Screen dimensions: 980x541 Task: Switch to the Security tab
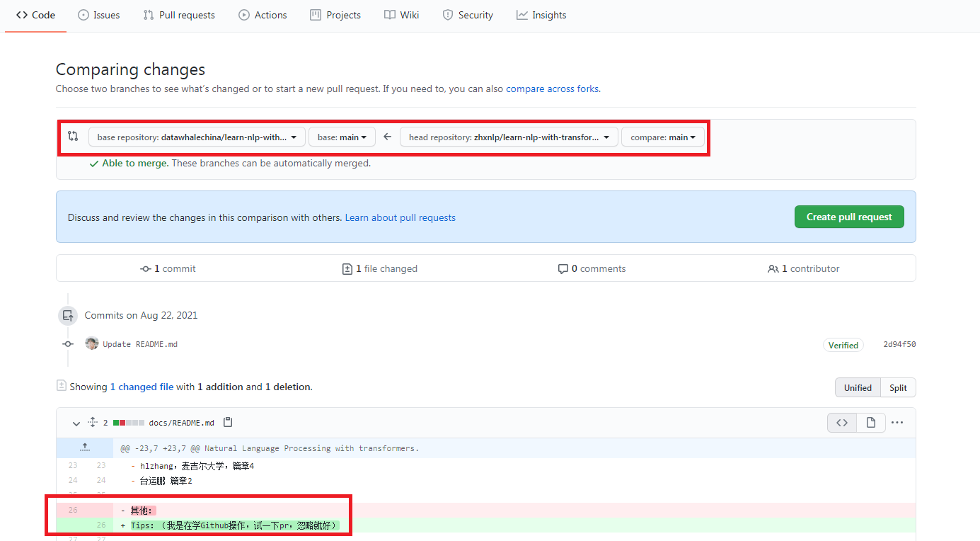click(468, 15)
